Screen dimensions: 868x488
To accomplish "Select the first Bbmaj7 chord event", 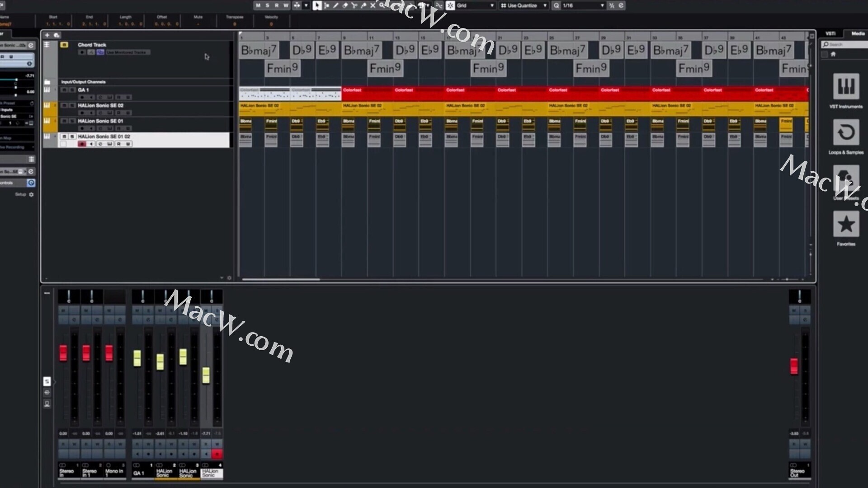I will tap(259, 50).
